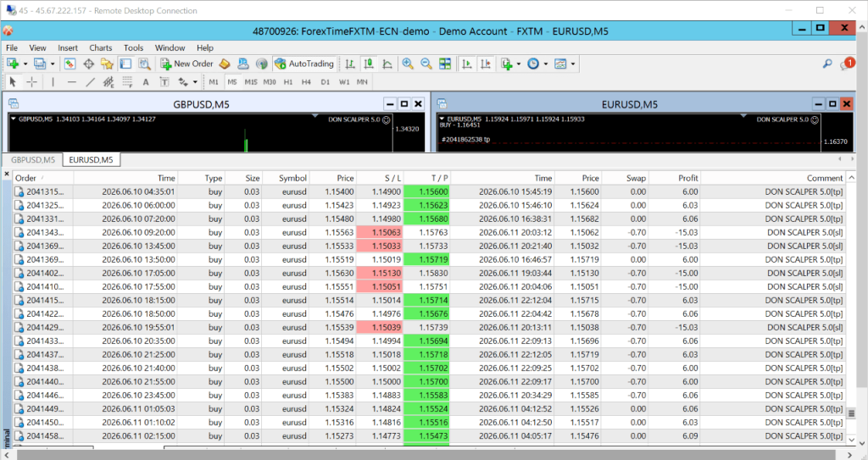868x460 pixels.
Task: Select the text label tool
Action: [164, 82]
